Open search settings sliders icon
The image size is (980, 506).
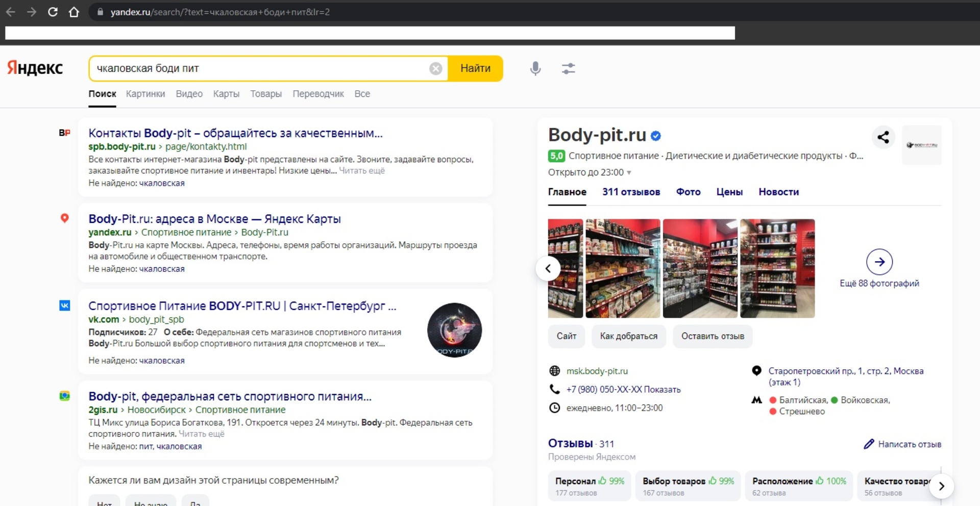click(x=568, y=68)
